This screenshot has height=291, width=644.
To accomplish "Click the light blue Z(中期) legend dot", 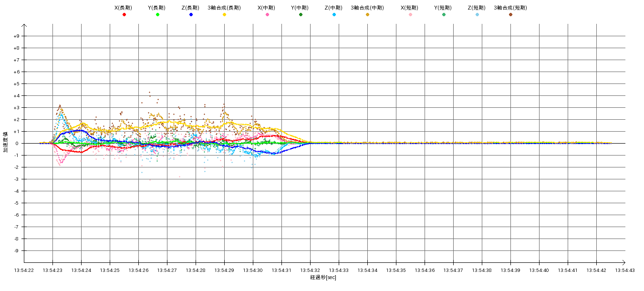I will [x=334, y=15].
